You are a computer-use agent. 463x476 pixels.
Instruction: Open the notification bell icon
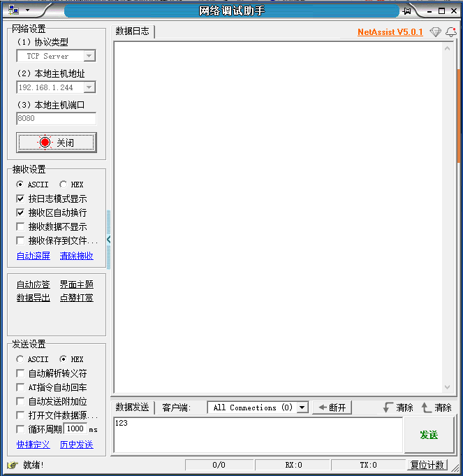tap(450, 32)
